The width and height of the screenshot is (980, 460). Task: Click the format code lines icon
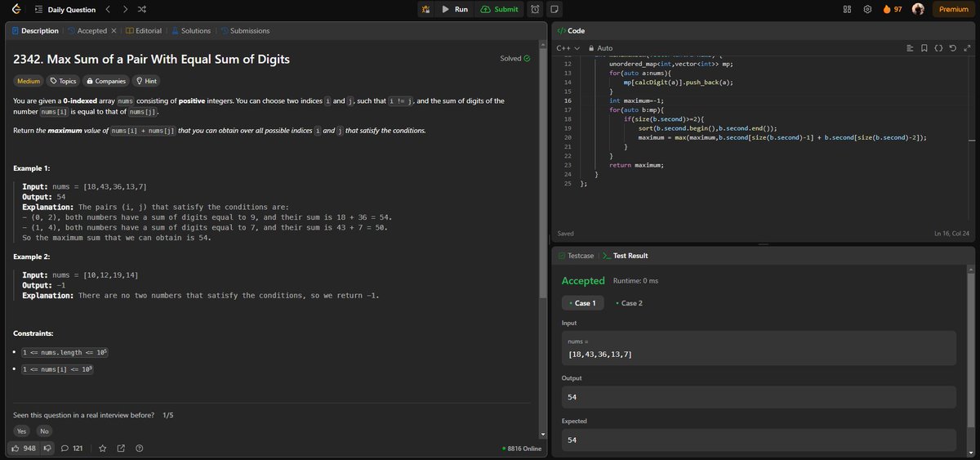tap(911, 48)
